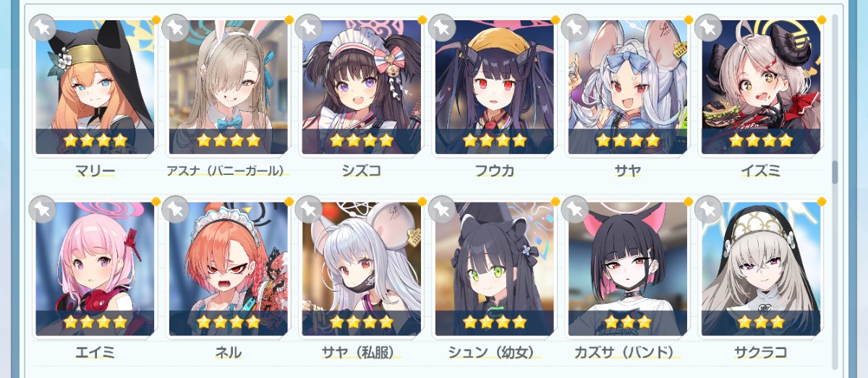Click the character list scrollbar thumb
The image size is (868, 378).
coord(835,172)
